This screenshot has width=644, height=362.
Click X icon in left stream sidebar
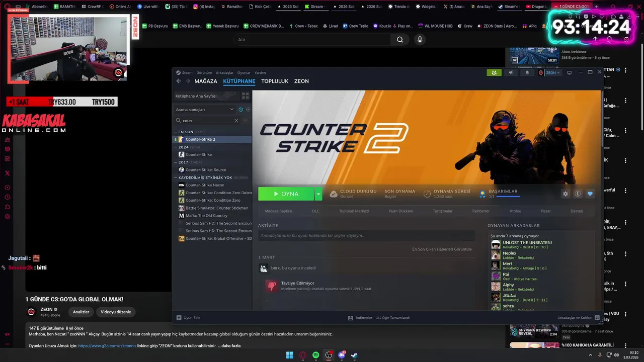7,173
